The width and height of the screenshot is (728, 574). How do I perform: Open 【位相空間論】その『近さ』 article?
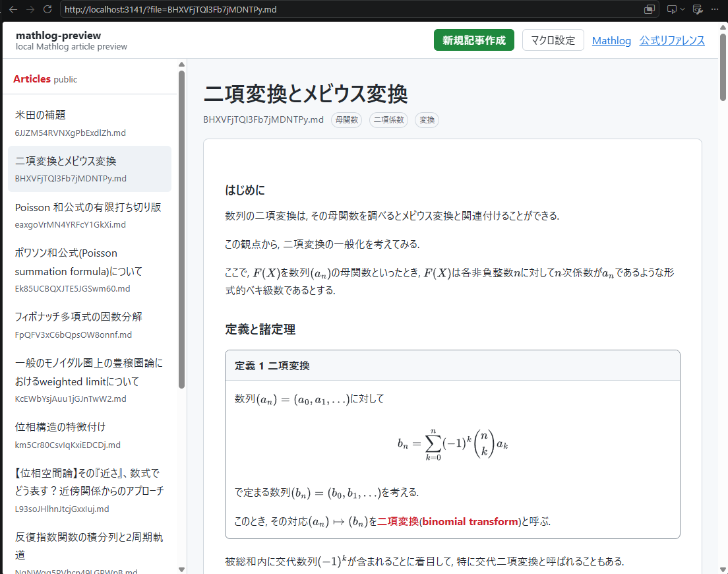point(90,490)
